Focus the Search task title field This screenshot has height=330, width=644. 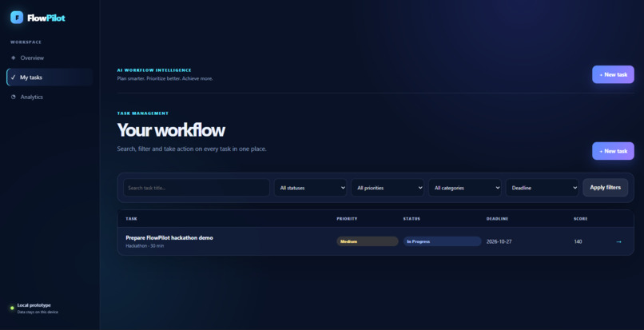197,188
